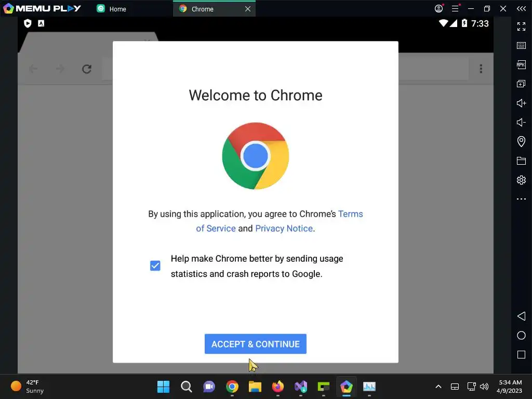Viewport: 532px width, 399px height.
Task: Open MEmu settings gear icon
Action: click(521, 180)
